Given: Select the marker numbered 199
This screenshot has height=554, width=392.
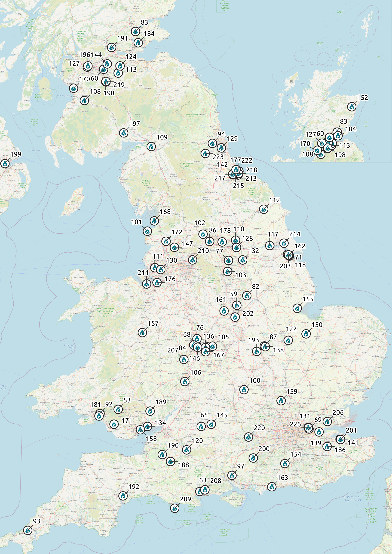Looking at the screenshot, I should coord(5,163).
